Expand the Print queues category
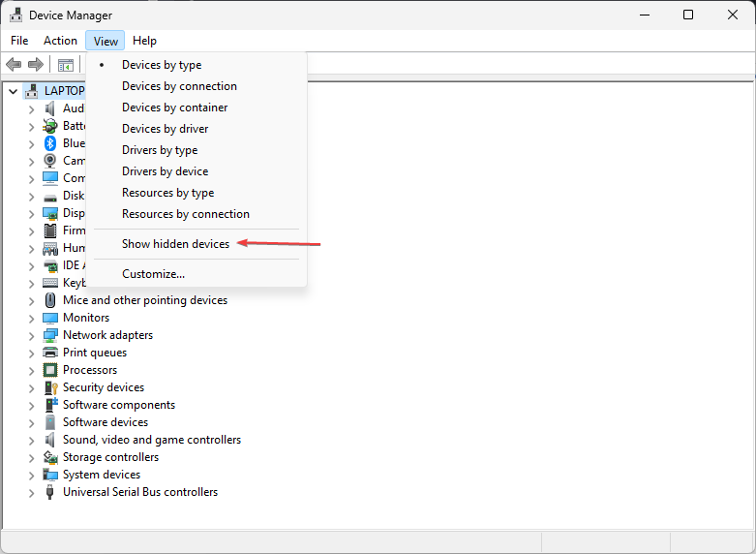The width and height of the screenshot is (756, 554). (x=31, y=354)
